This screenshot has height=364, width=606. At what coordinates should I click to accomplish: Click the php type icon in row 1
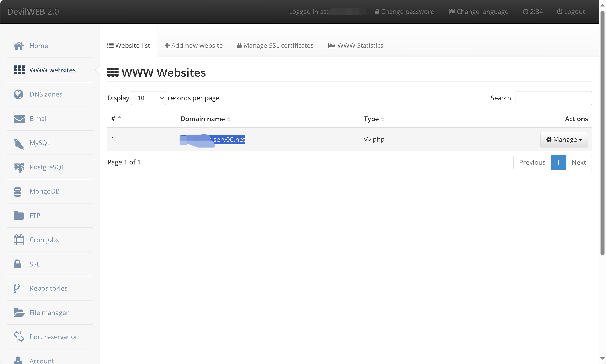pyautogui.click(x=367, y=139)
